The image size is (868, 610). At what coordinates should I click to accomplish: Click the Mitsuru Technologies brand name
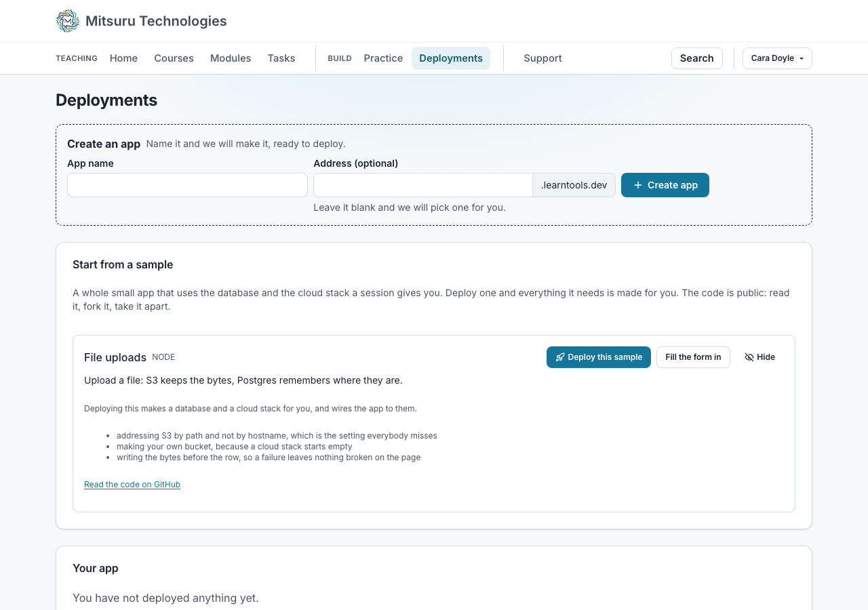click(x=156, y=21)
